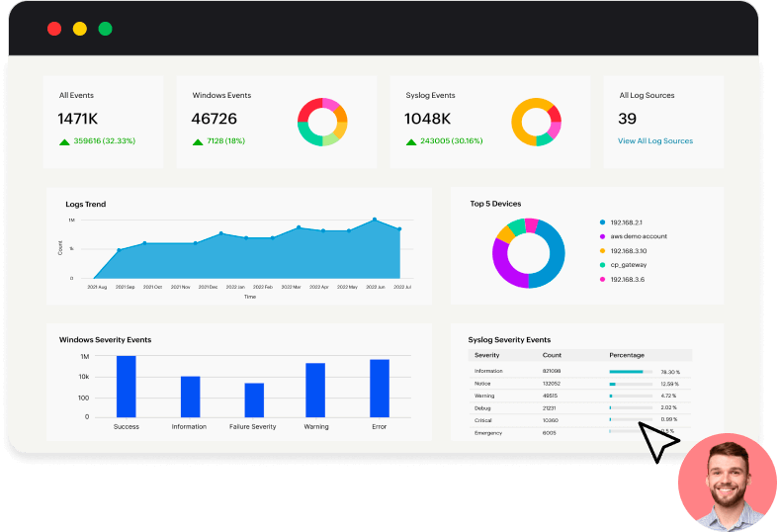Image resolution: width=777 pixels, height=532 pixels.
Task: Sort by the Severity column header
Action: pyautogui.click(x=486, y=355)
